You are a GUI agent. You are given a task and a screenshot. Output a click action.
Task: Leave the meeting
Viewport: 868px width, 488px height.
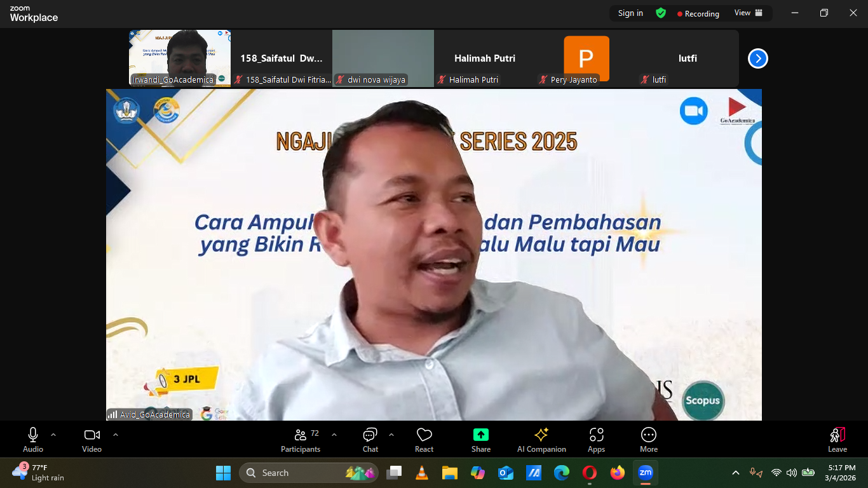coord(837,438)
